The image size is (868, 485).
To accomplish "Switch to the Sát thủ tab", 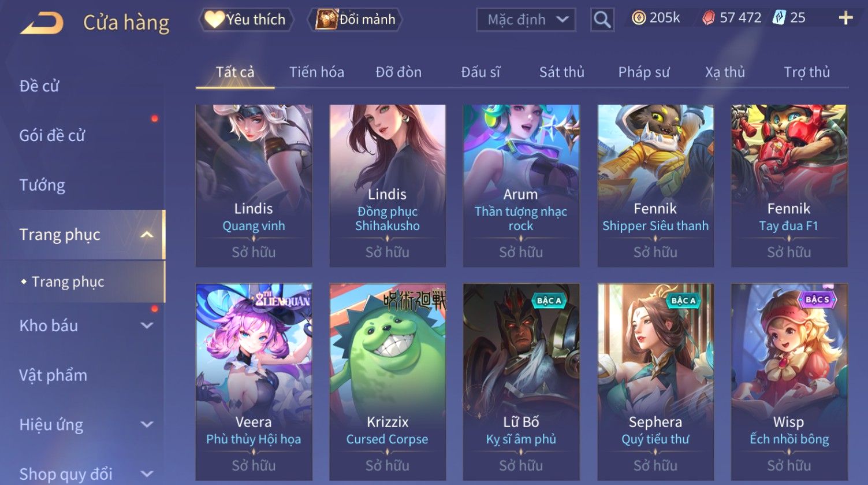I will click(562, 72).
